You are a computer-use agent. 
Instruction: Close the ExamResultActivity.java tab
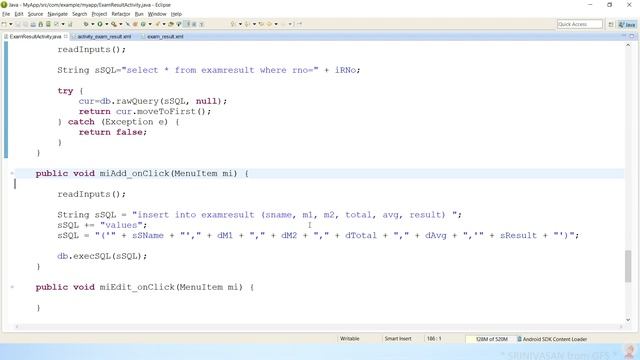pyautogui.click(x=65, y=36)
